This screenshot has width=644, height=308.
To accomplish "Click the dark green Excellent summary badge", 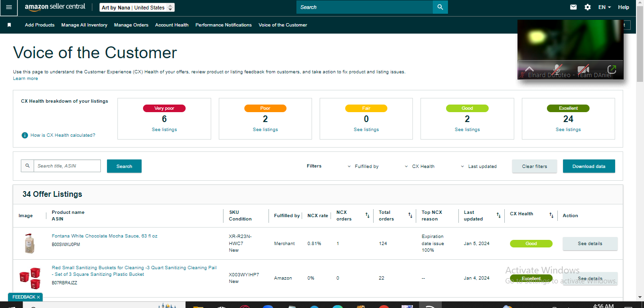I will tap(568, 108).
